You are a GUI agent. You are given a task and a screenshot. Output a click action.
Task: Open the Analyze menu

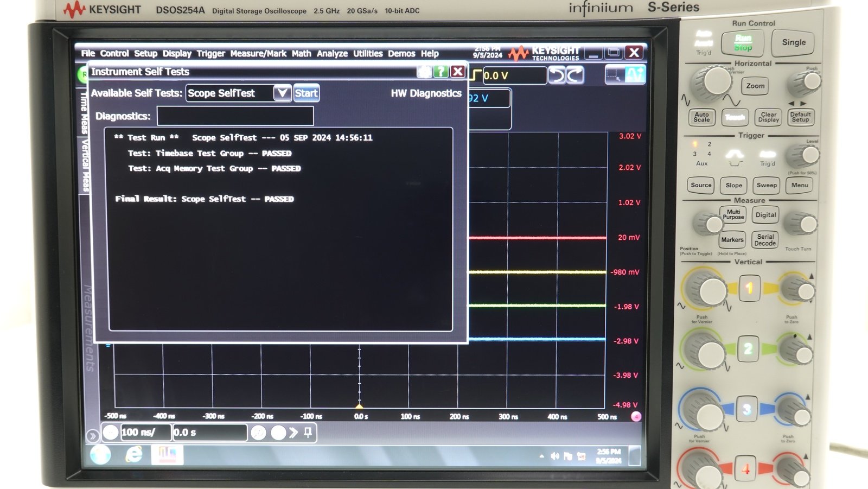(x=332, y=53)
